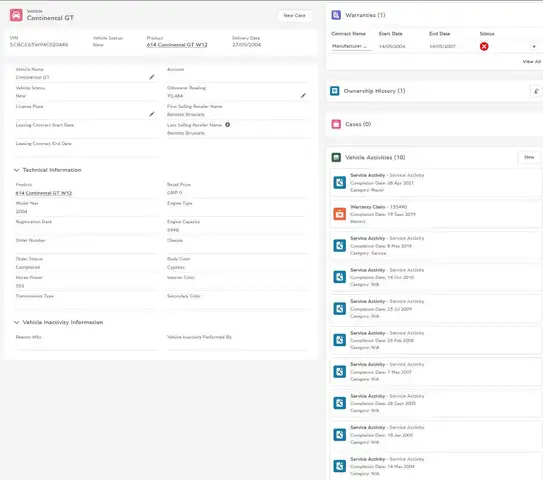
Task: Click the New Case button
Action: pyautogui.click(x=294, y=16)
